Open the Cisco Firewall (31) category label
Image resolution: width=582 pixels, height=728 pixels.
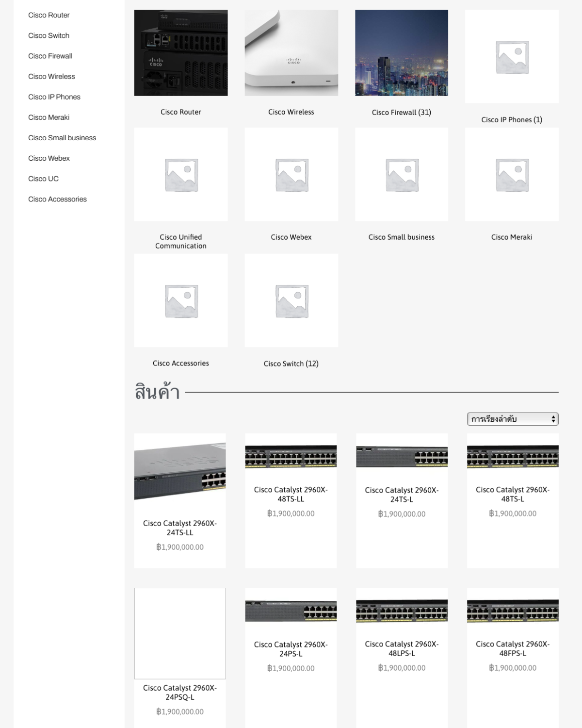click(401, 113)
